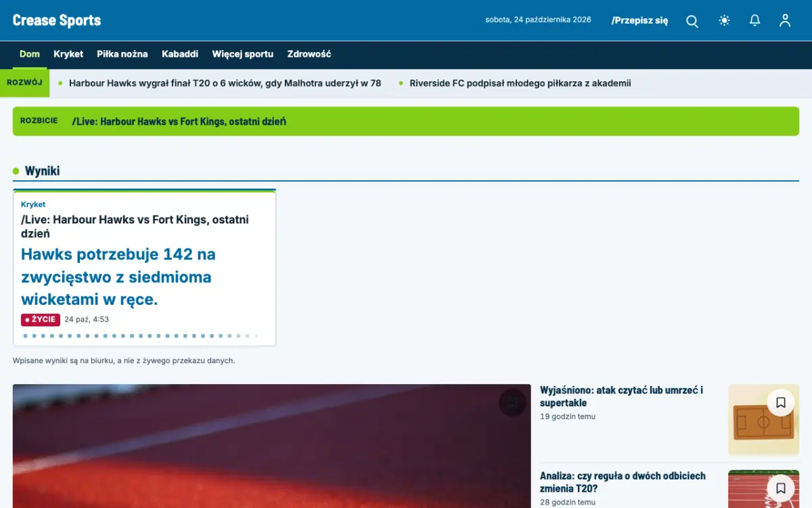
Task: Open the large featured track photo
Action: tap(271, 446)
